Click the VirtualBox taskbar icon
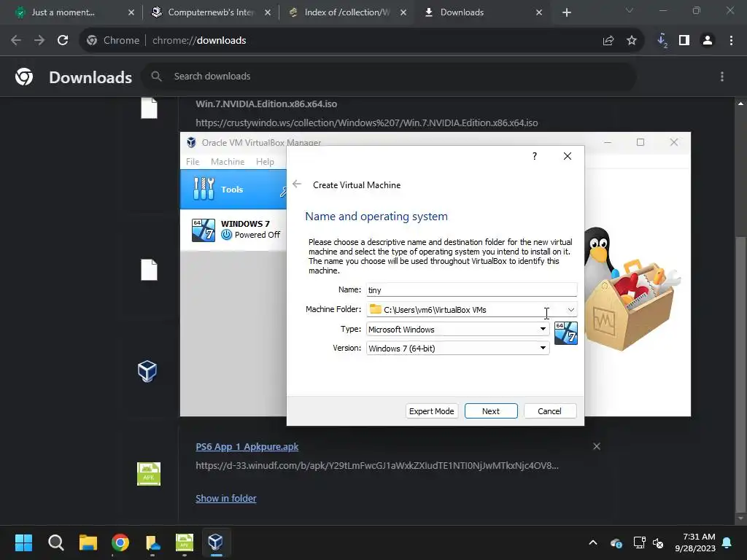 215,542
